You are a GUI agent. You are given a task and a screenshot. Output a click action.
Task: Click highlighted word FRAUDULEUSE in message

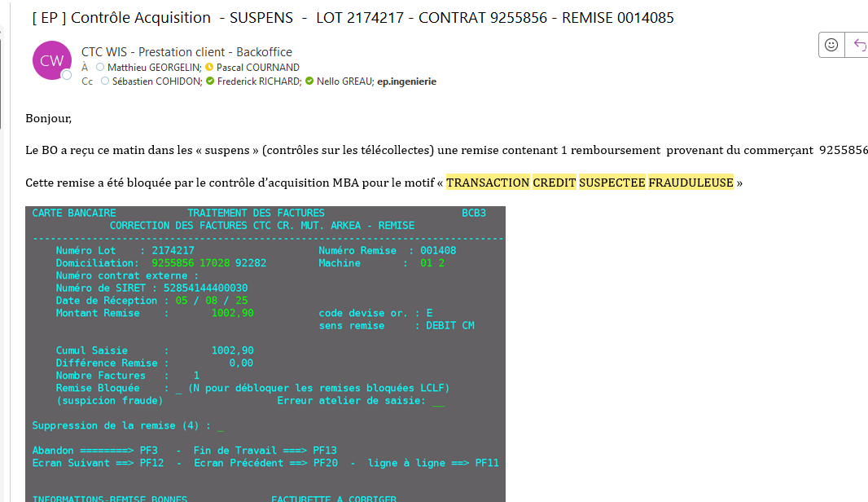point(690,183)
